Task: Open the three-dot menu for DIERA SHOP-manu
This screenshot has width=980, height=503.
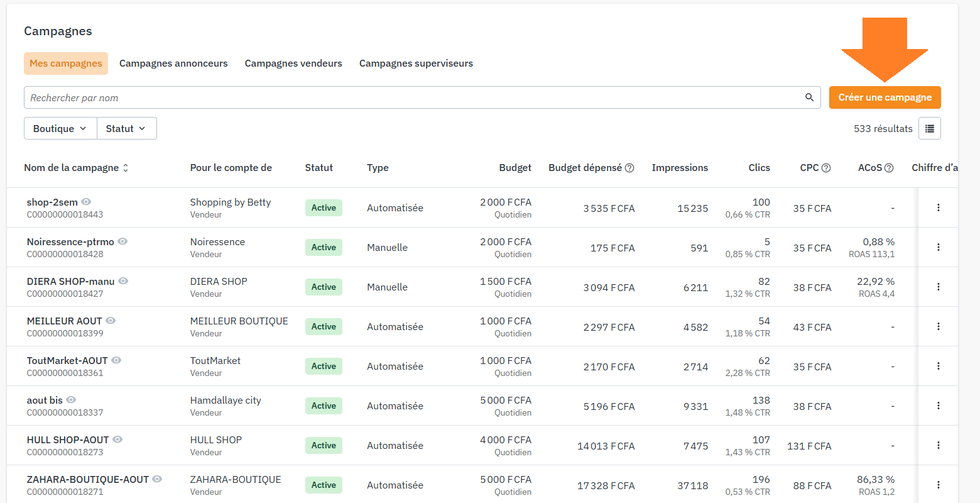Action: (x=938, y=287)
